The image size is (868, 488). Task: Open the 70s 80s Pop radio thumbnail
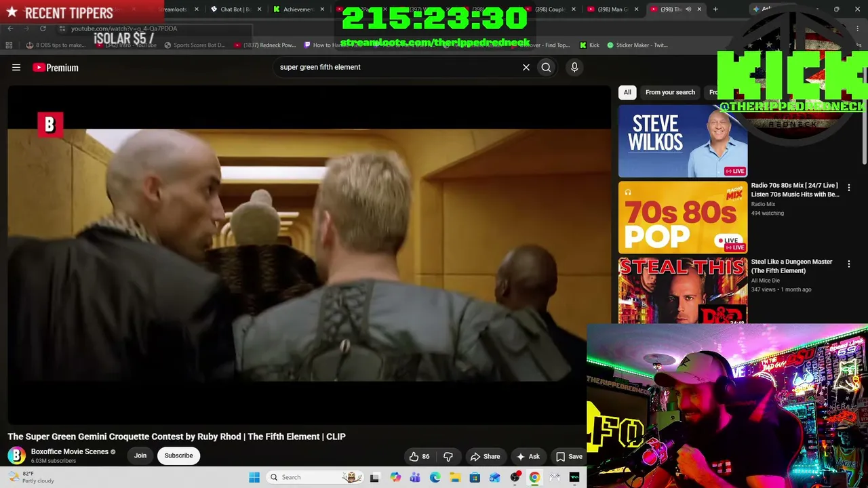683,218
